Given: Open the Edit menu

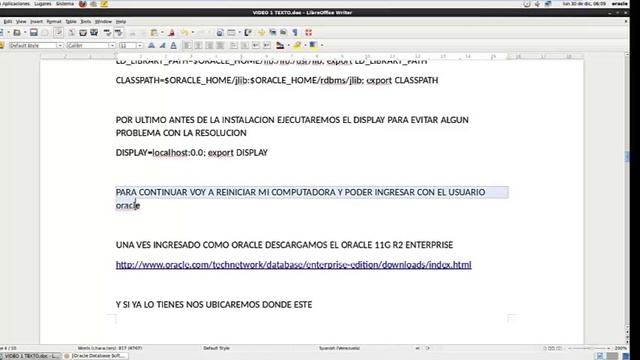Looking at the screenshot, I should (8, 22).
